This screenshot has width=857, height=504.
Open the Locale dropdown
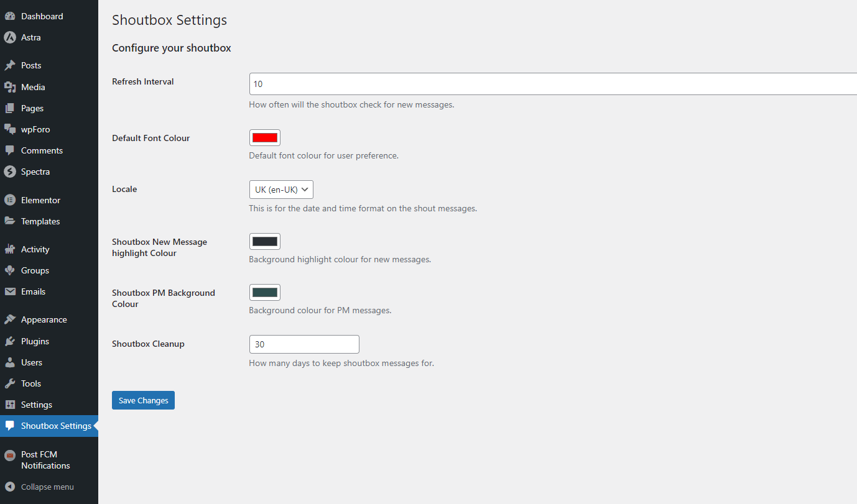click(281, 189)
